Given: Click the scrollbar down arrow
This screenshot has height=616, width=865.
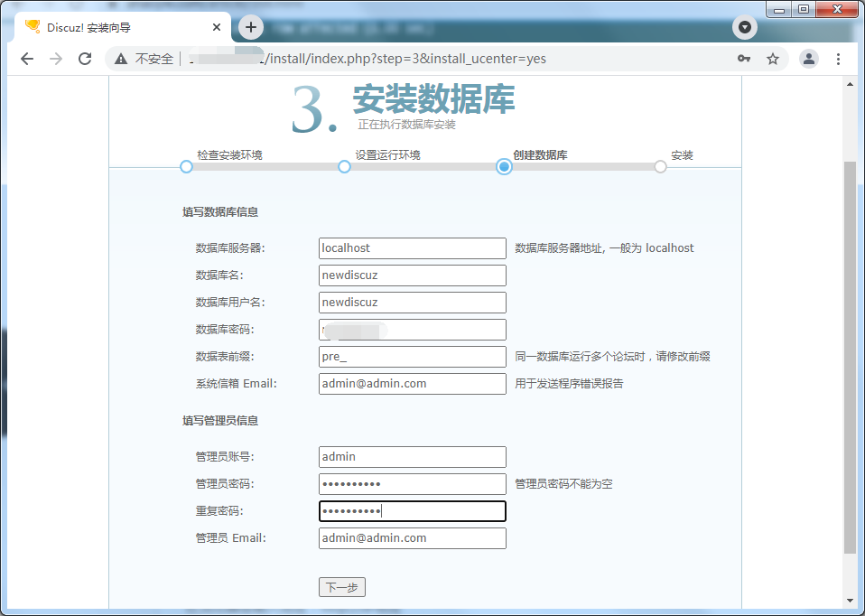Looking at the screenshot, I should tap(849, 600).
